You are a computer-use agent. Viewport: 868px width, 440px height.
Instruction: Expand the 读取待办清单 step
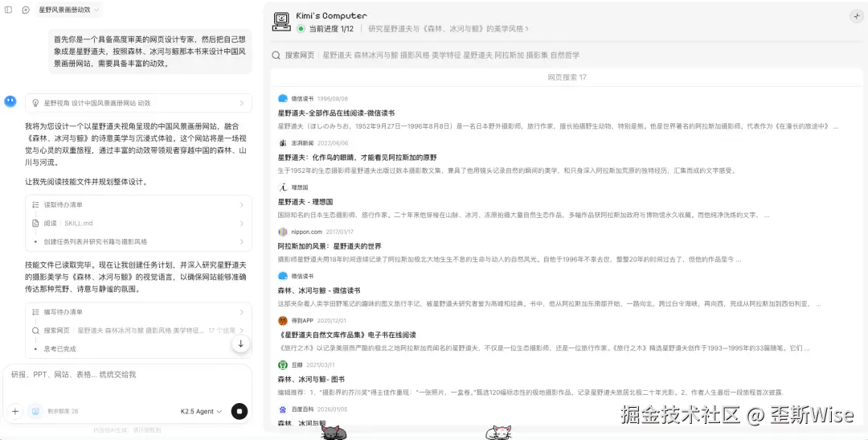pos(138,204)
